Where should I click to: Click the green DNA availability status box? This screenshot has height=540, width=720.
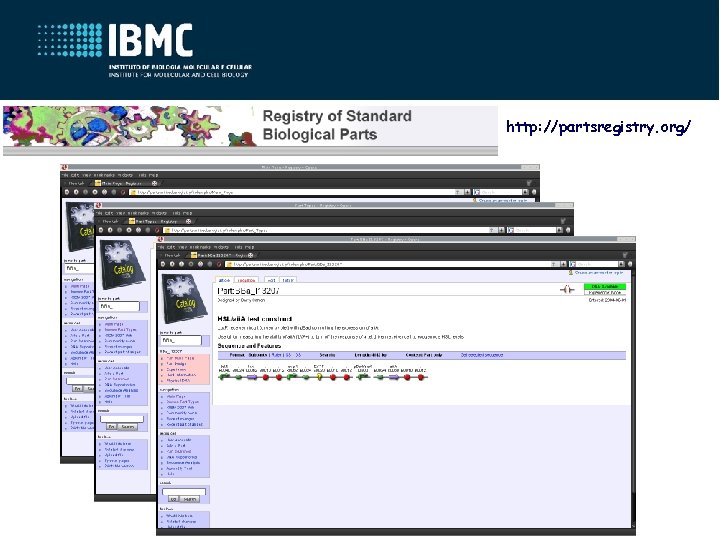604,287
